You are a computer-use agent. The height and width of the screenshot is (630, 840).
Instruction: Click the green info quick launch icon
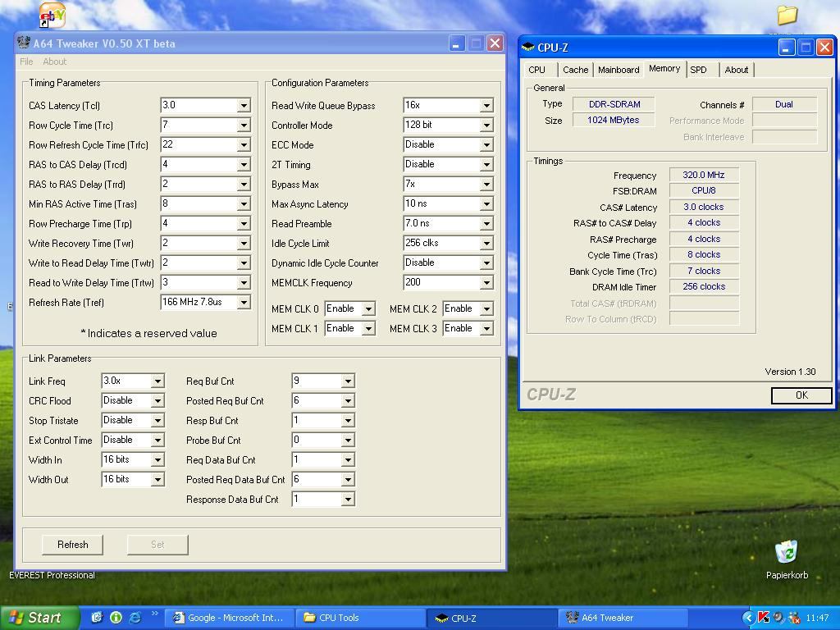(116, 617)
